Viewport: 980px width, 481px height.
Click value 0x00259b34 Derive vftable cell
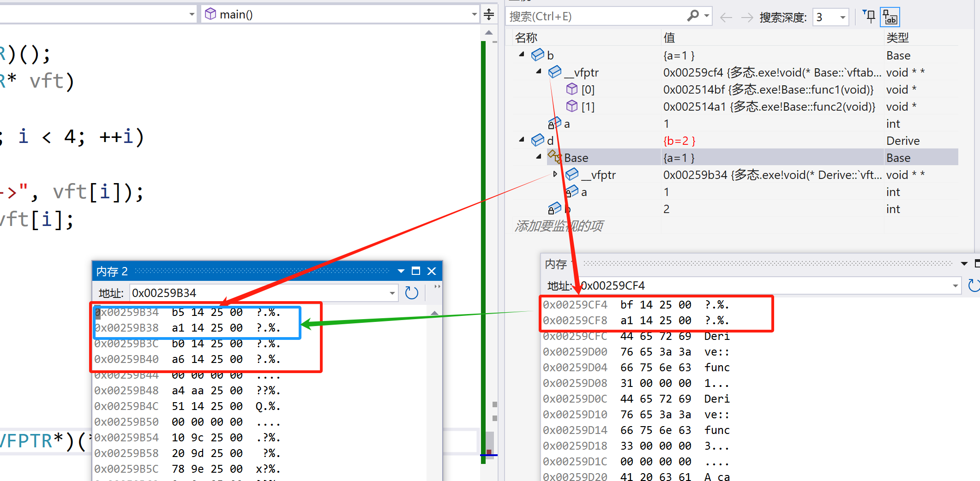(772, 175)
